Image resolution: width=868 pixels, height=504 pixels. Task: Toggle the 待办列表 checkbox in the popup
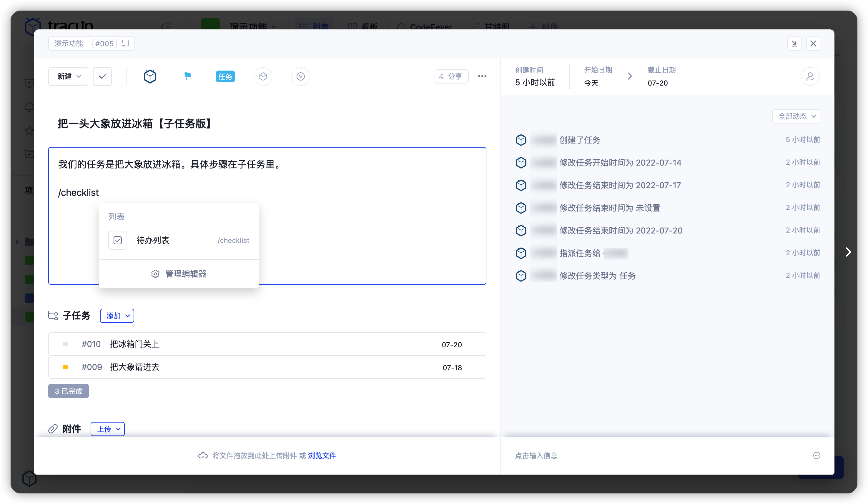click(117, 240)
